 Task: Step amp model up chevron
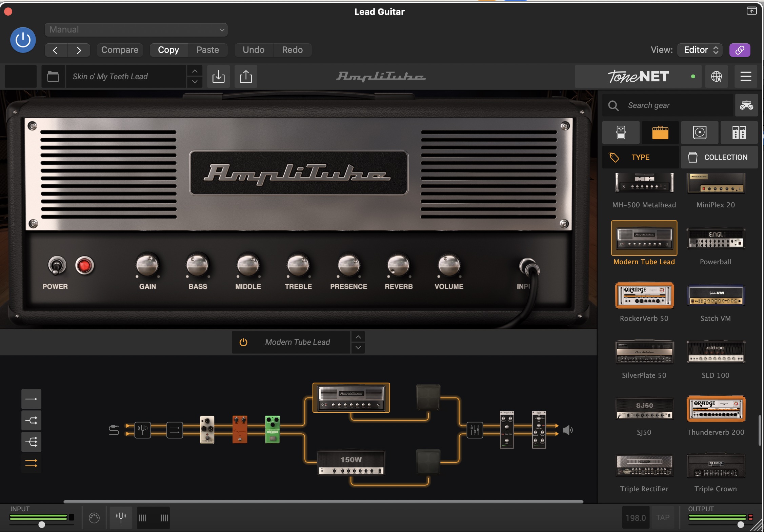coord(358,337)
